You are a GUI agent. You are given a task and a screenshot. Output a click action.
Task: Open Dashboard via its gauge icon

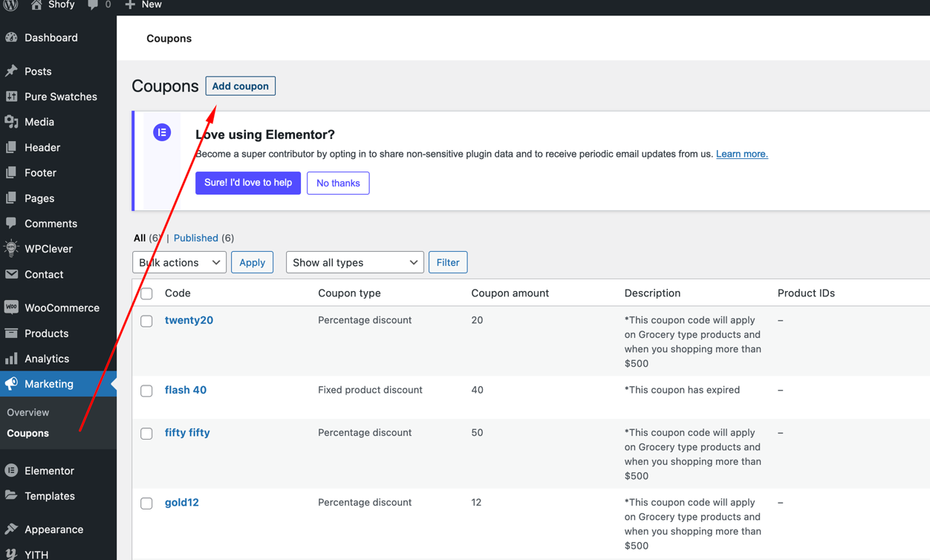(x=12, y=38)
